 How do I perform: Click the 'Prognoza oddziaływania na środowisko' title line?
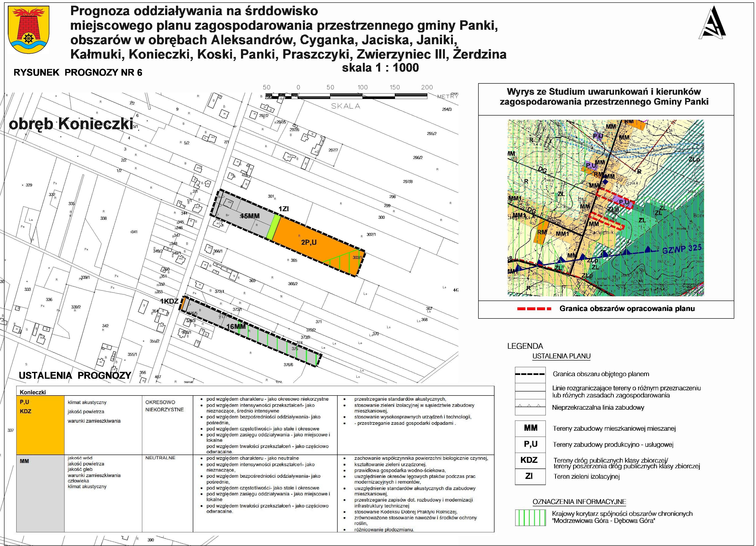(194, 11)
